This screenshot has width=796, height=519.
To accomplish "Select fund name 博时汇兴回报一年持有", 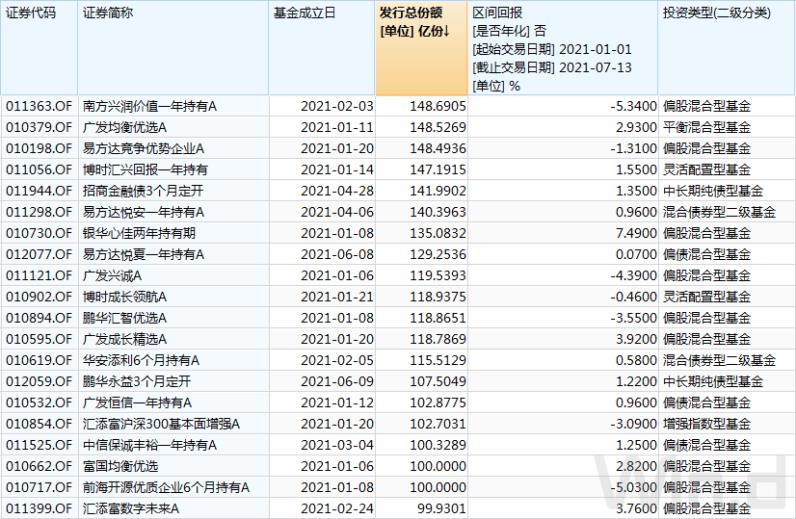I will 145,170.
